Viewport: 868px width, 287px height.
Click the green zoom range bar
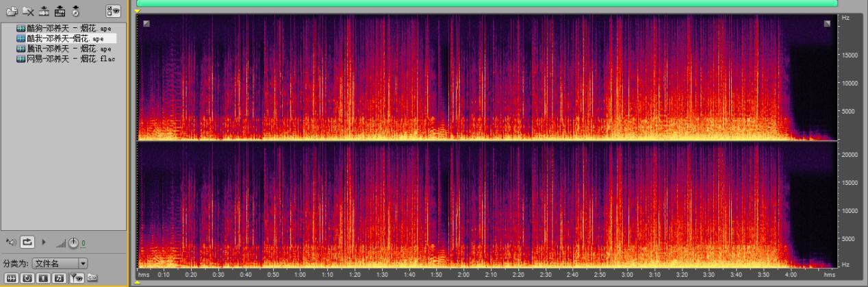486,3
